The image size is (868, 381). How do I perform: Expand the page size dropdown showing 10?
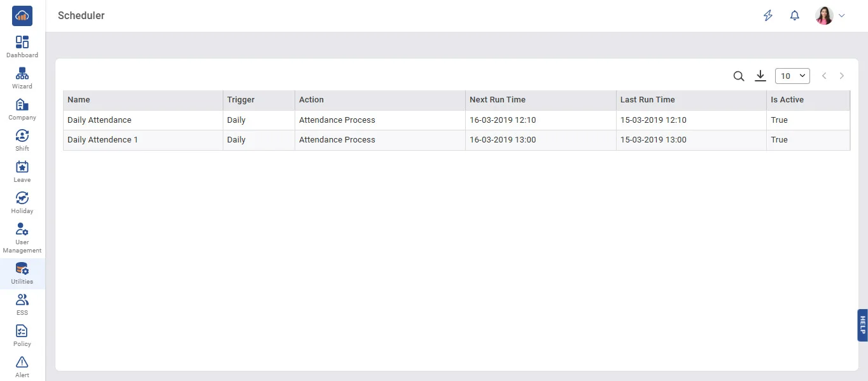[x=792, y=76]
